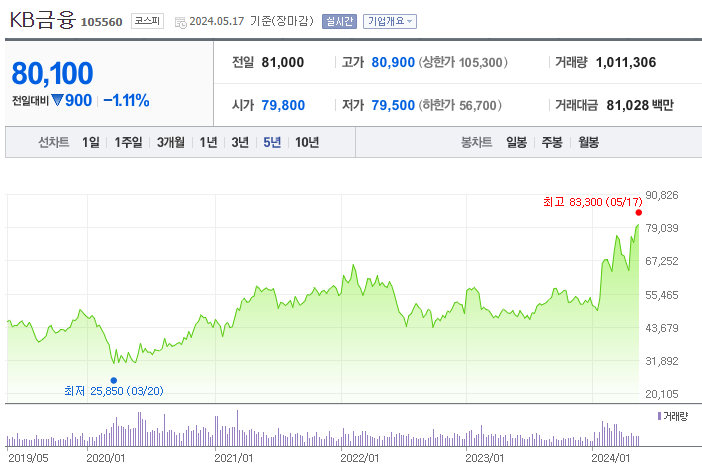Screen dimensions: 702x470
Task: Click the stock code 105560
Action: [102, 22]
